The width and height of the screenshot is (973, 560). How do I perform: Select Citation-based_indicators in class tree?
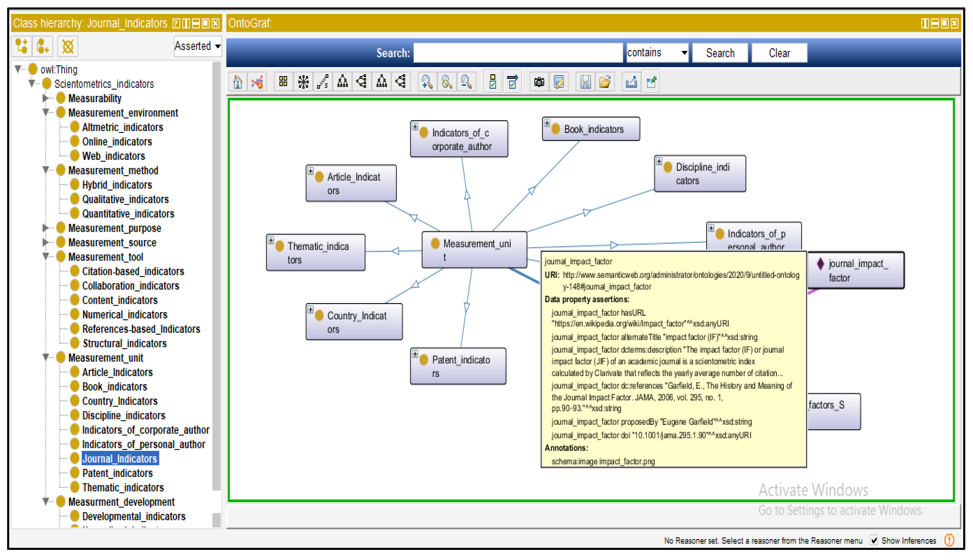tap(133, 272)
